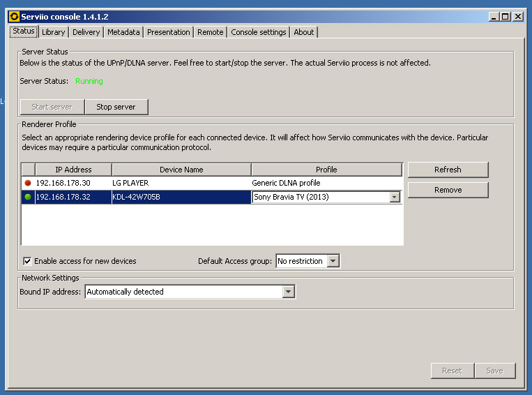Click the KDL-42W705B device name
The width and height of the screenshot is (532, 395).
(181, 197)
